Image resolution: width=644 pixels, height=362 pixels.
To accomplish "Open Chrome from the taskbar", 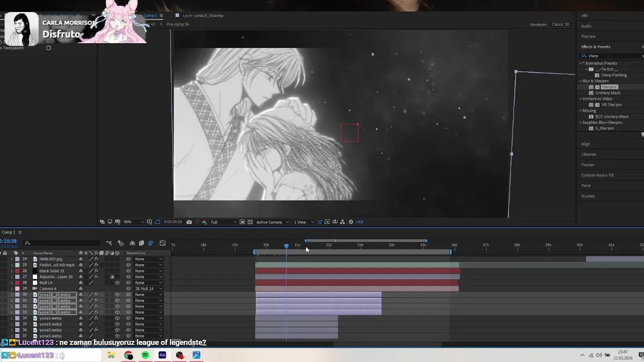I will (x=128, y=355).
